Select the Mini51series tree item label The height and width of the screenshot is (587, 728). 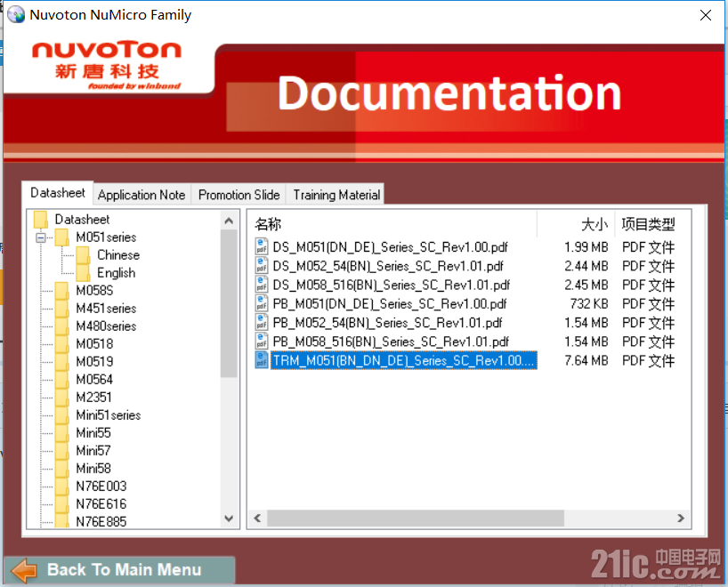pos(109,414)
